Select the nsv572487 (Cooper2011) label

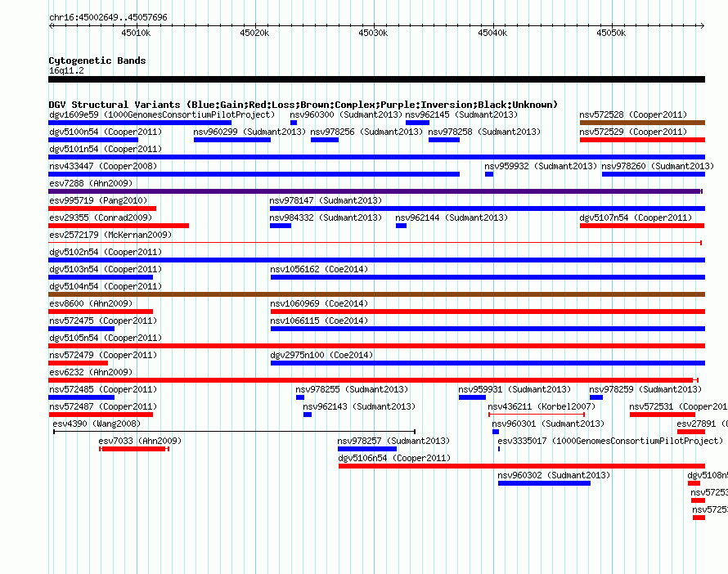click(x=103, y=406)
